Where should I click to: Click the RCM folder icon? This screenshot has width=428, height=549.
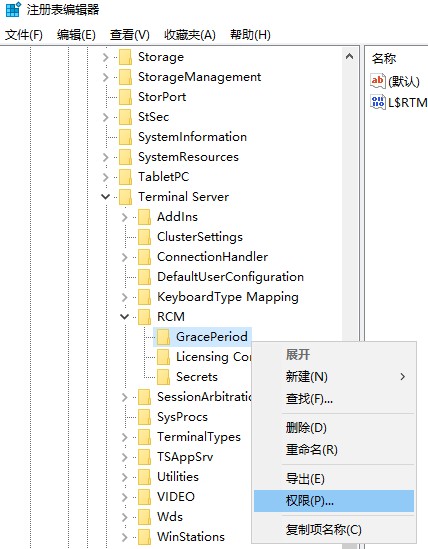tap(144, 317)
